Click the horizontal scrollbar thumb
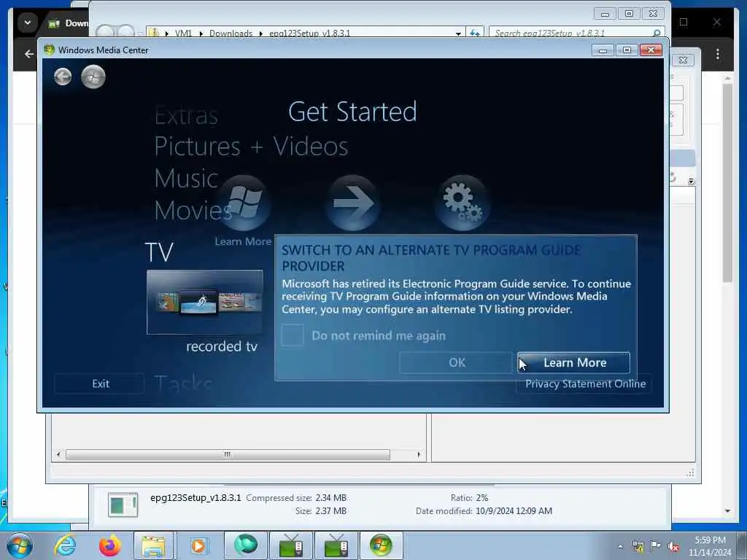 (228, 455)
